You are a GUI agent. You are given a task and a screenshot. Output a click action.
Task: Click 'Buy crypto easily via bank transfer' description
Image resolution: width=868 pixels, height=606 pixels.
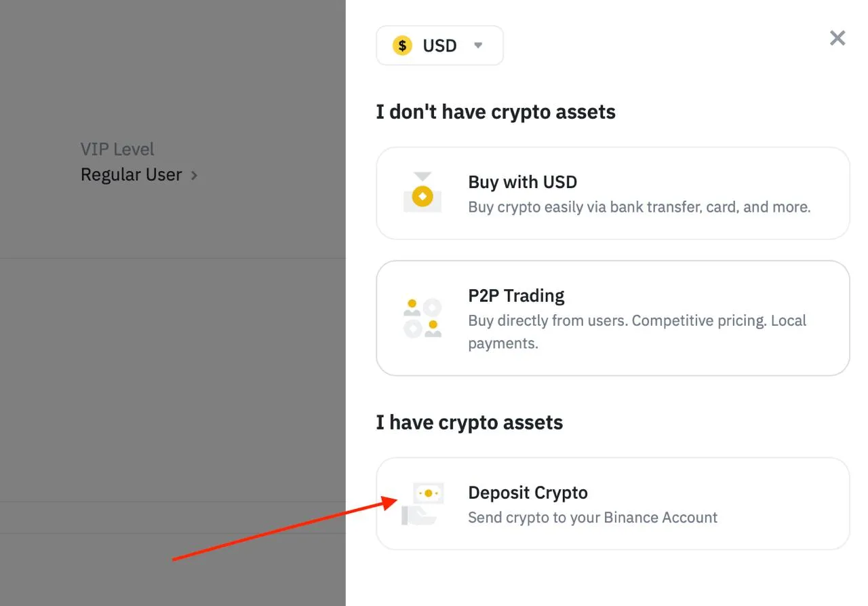pyautogui.click(x=639, y=207)
